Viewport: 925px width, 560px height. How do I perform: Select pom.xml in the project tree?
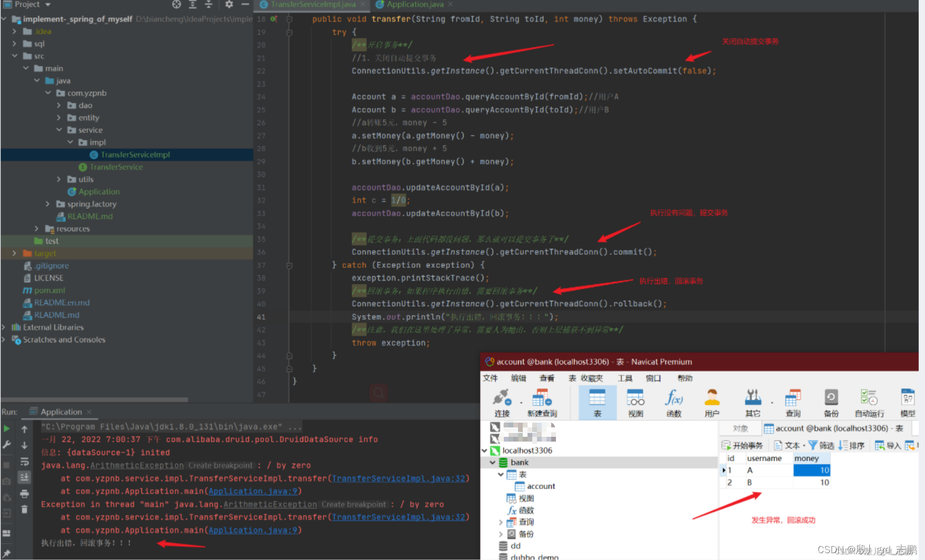point(49,290)
